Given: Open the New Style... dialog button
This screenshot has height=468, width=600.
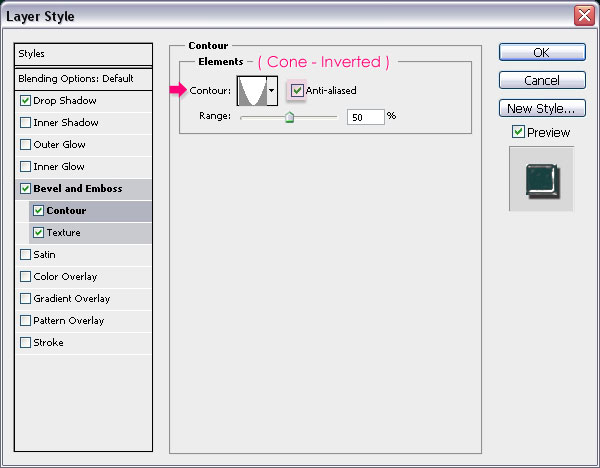Looking at the screenshot, I should [542, 108].
